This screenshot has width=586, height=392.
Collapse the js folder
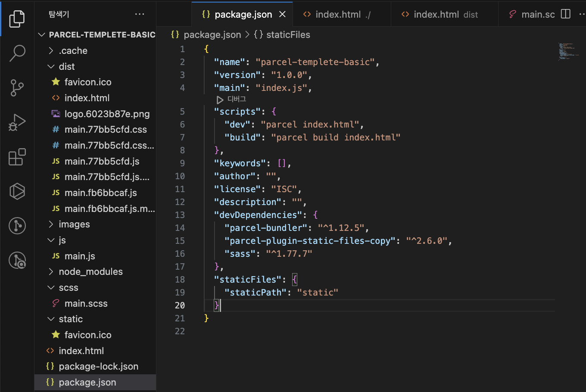click(96, 240)
